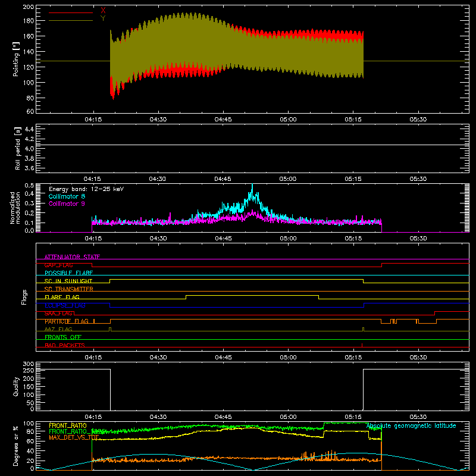Select the FRONTS_OFF flag label
The height and width of the screenshot is (476, 476).
coord(63,337)
